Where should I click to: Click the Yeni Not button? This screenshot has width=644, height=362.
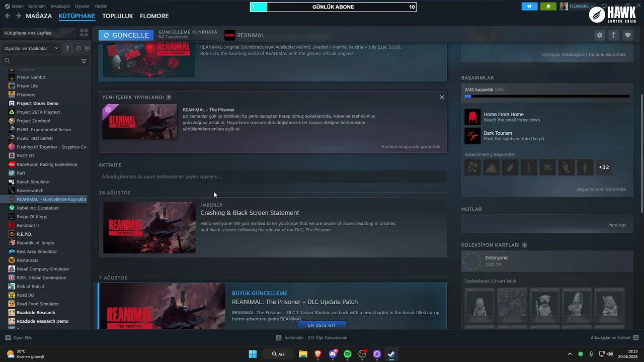617,225
